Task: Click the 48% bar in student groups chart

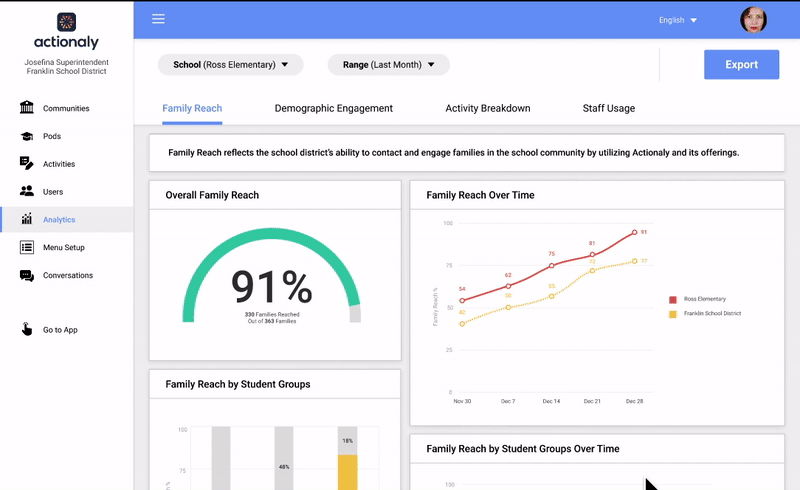Action: [x=284, y=458]
